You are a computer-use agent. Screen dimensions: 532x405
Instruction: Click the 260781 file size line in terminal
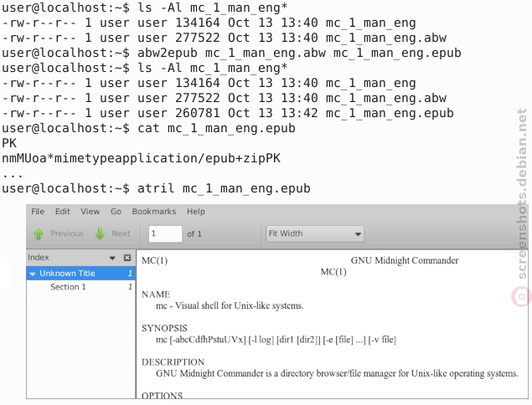coord(228,113)
